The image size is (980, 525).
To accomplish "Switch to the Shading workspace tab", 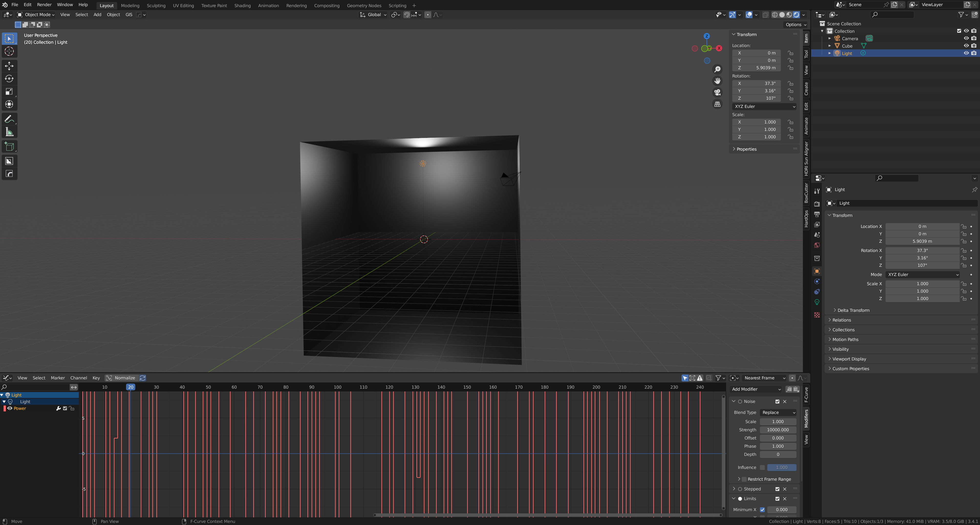I will pyautogui.click(x=242, y=5).
